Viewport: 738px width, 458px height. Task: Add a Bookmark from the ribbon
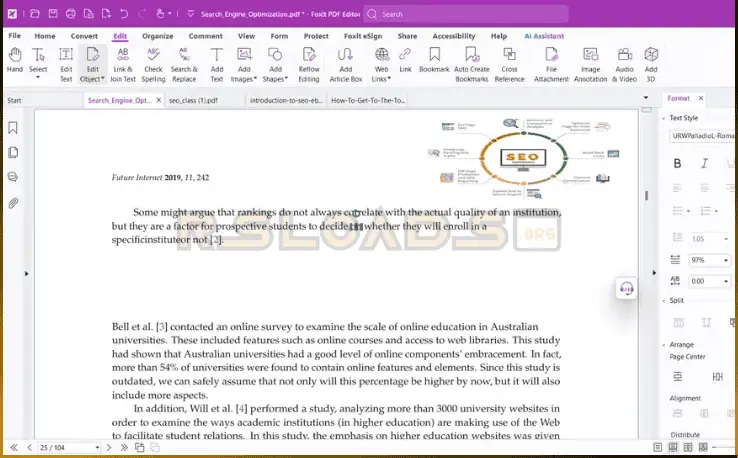pyautogui.click(x=434, y=60)
